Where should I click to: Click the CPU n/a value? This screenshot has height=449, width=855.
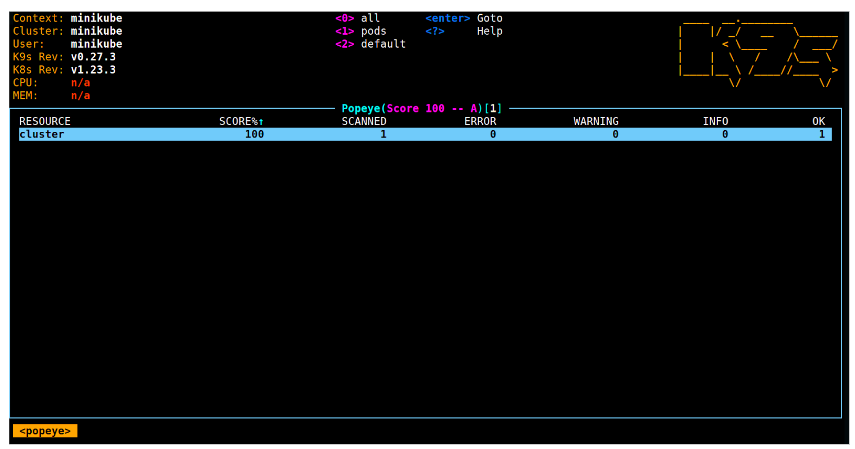(x=80, y=82)
